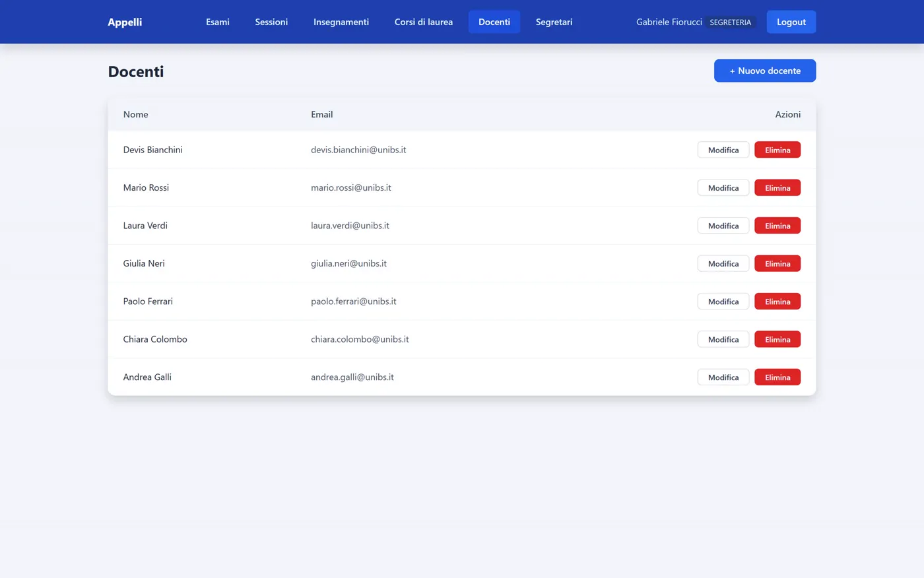This screenshot has height=578, width=924.
Task: Select the Docenti nav tab
Action: click(494, 22)
